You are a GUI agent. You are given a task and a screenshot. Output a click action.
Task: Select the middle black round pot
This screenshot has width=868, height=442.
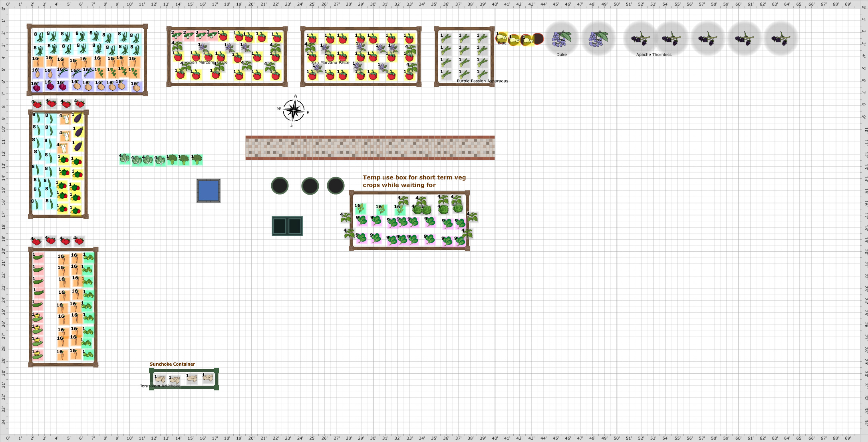(310, 186)
